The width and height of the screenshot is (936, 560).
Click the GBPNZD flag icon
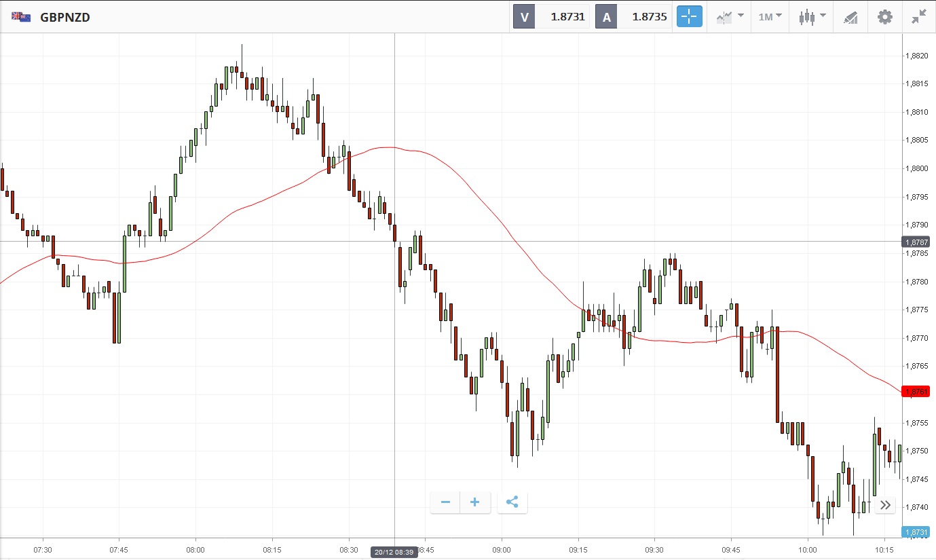(21, 17)
